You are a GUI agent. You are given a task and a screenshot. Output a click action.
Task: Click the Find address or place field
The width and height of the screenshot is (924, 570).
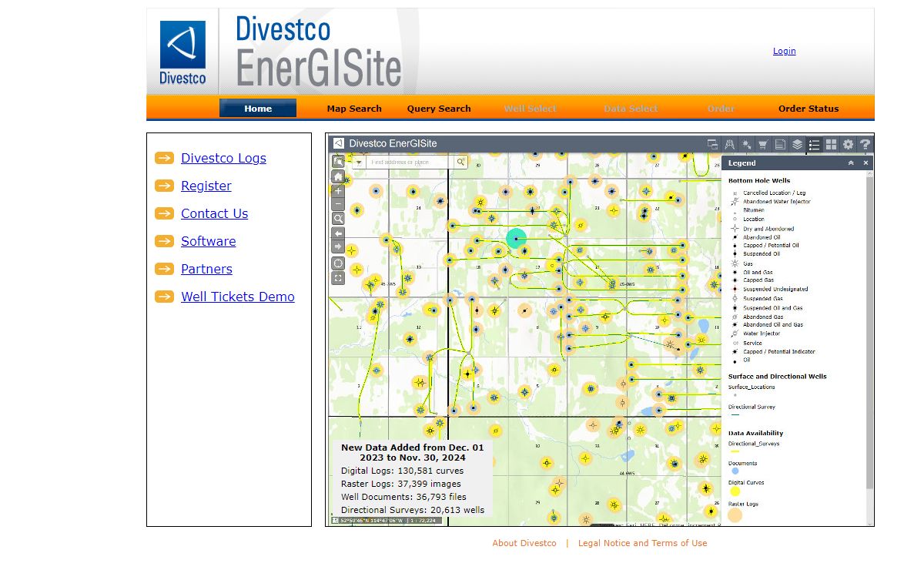tap(410, 163)
